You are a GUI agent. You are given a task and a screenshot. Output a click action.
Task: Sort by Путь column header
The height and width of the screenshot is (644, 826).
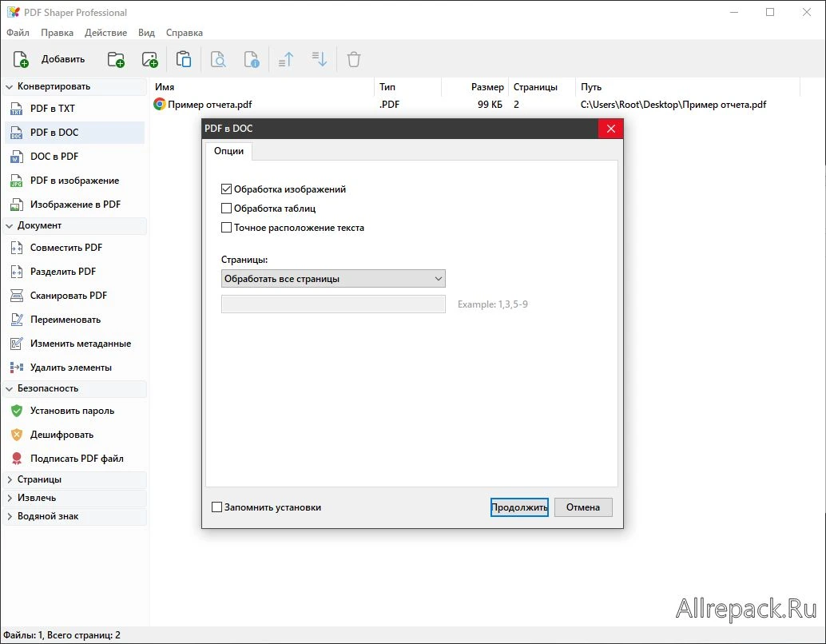pos(688,87)
